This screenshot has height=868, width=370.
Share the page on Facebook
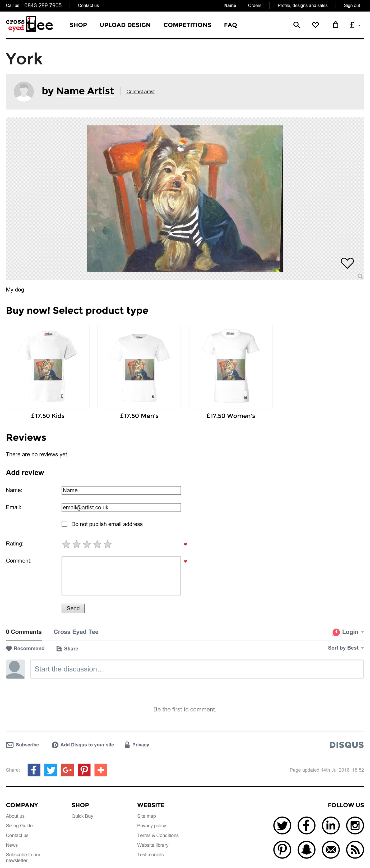pos(34,770)
